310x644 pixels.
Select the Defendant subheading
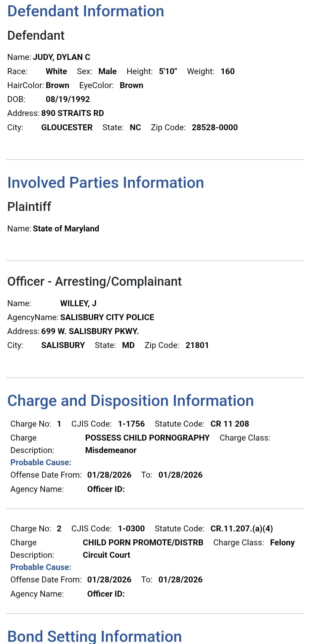[36, 36]
